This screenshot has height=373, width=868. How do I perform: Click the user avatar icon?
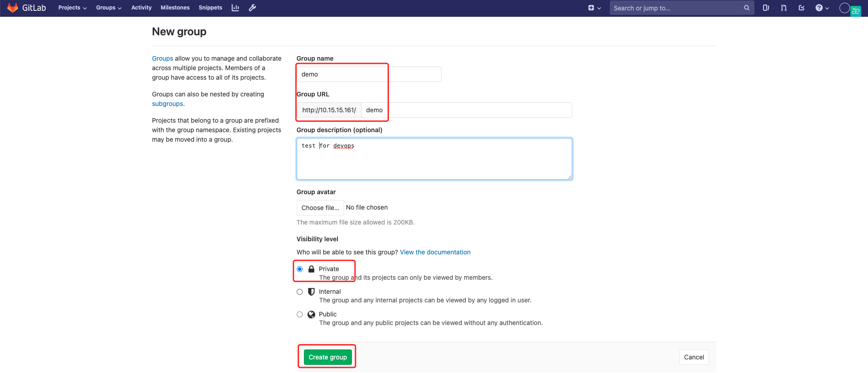(x=845, y=8)
